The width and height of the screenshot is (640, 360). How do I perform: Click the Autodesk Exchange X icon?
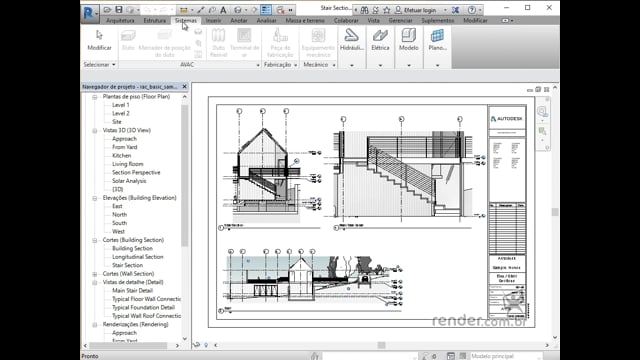456,10
